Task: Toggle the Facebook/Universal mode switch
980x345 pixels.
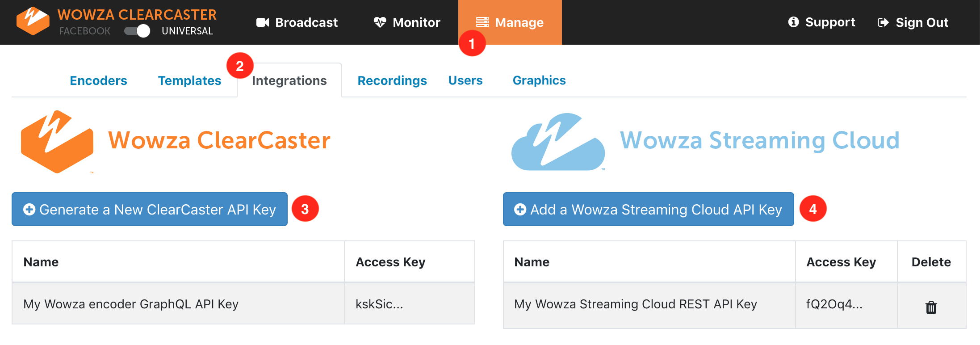Action: pyautogui.click(x=137, y=31)
